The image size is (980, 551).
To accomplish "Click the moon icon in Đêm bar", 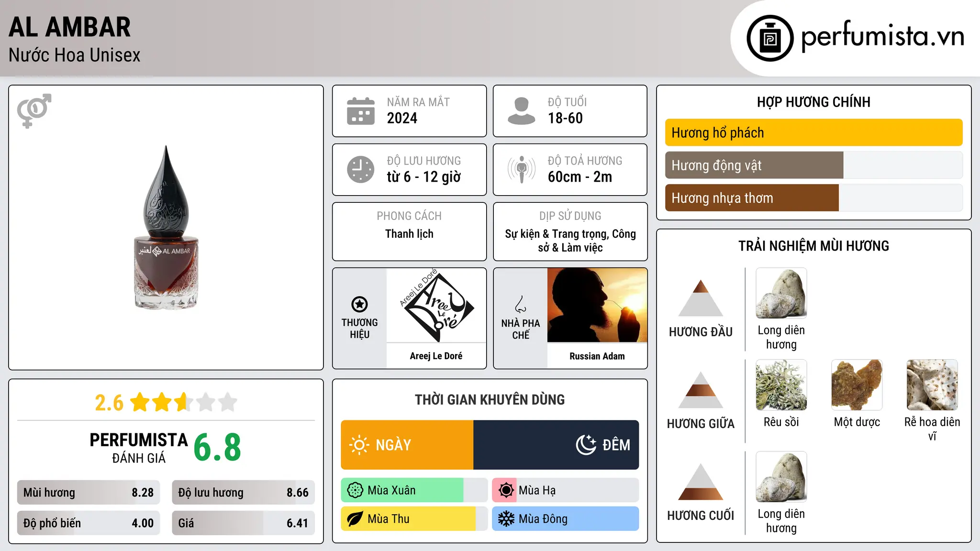I will pos(586,445).
